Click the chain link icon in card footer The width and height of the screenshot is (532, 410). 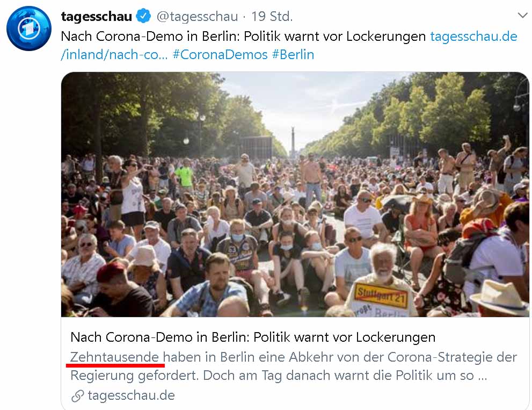tap(78, 395)
